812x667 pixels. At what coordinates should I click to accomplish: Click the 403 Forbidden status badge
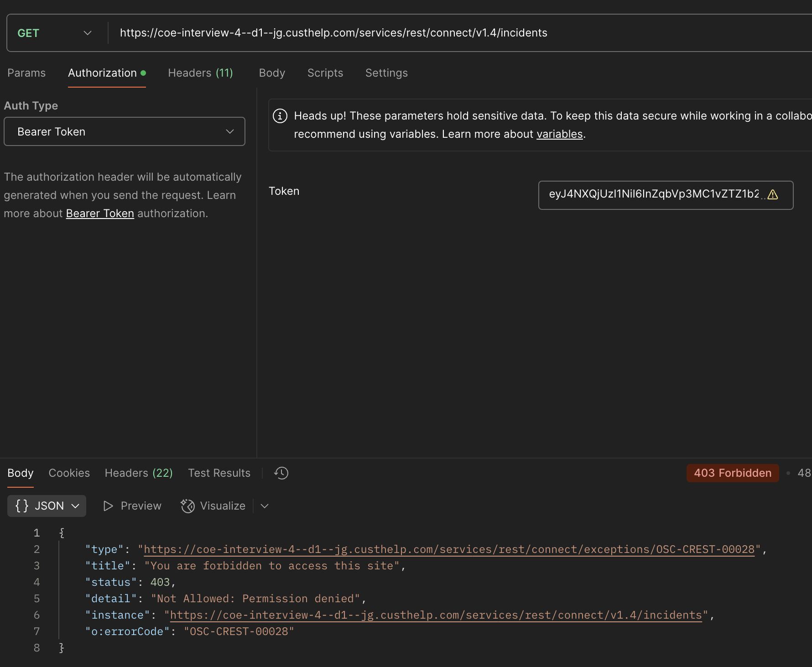[x=732, y=473]
